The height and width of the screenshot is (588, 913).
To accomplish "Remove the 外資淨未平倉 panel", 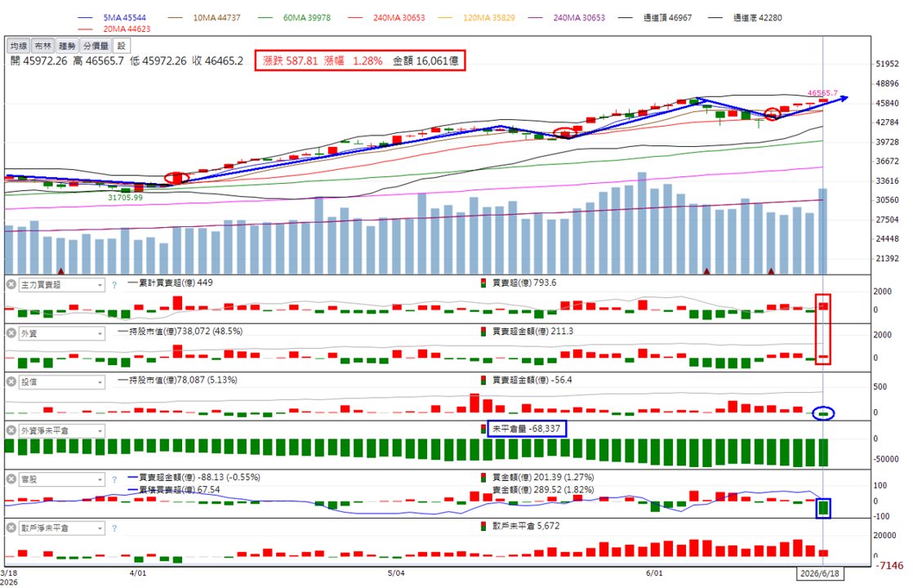I will click(11, 431).
